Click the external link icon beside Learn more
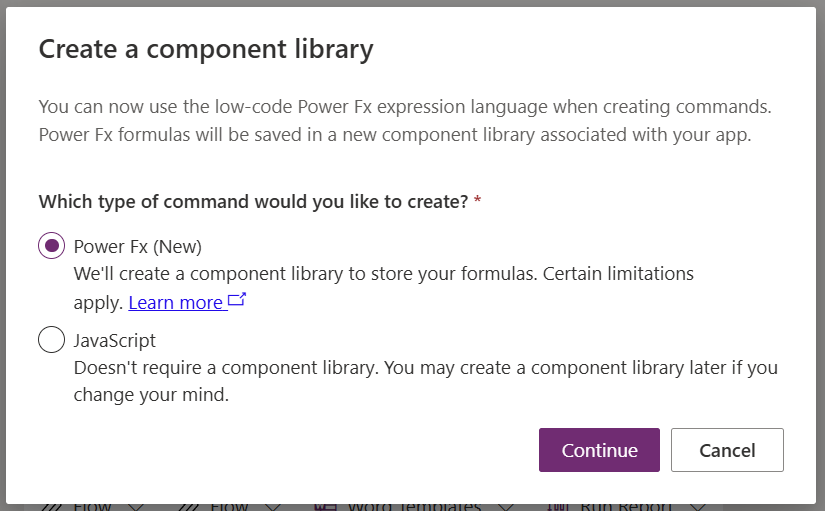Image resolution: width=825 pixels, height=511 pixels. click(x=237, y=300)
